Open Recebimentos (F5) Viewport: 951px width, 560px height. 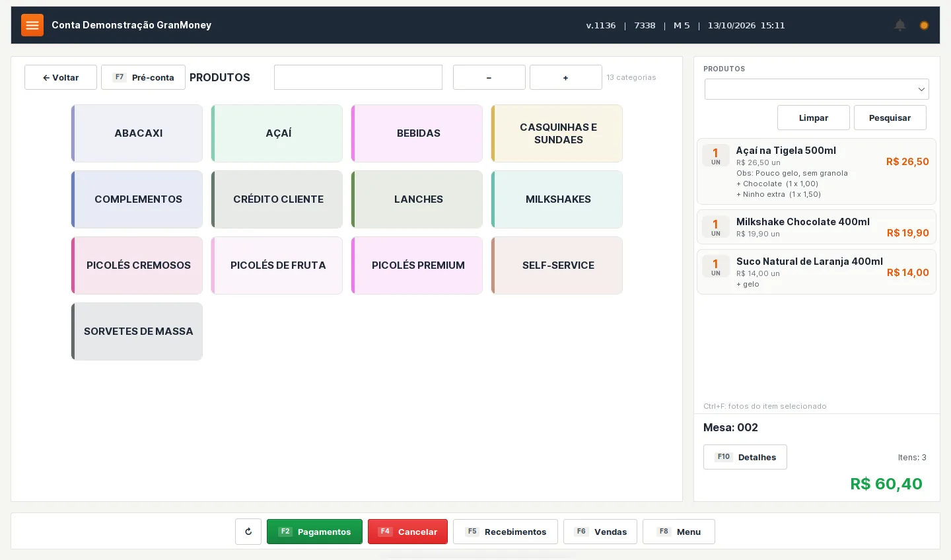(x=505, y=532)
